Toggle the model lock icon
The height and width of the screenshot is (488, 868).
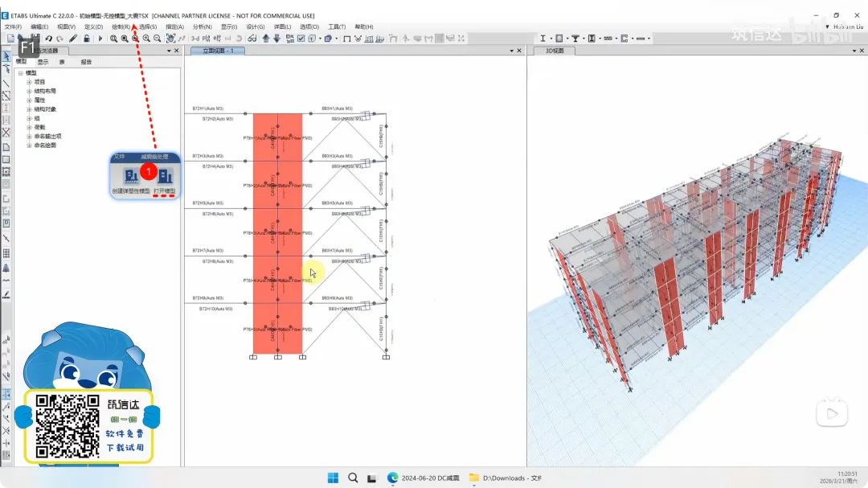86,39
